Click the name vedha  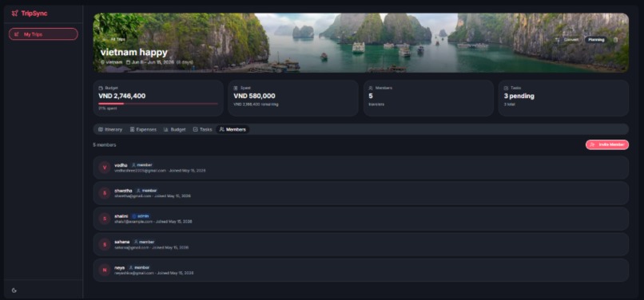click(x=121, y=165)
